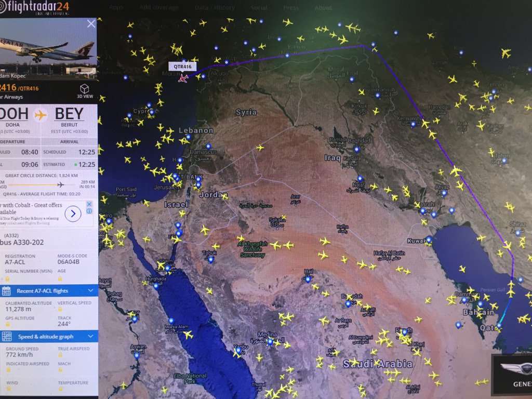Viewport: 532px width, 399px height.
Task: Open the About menu
Action: tap(323, 7)
